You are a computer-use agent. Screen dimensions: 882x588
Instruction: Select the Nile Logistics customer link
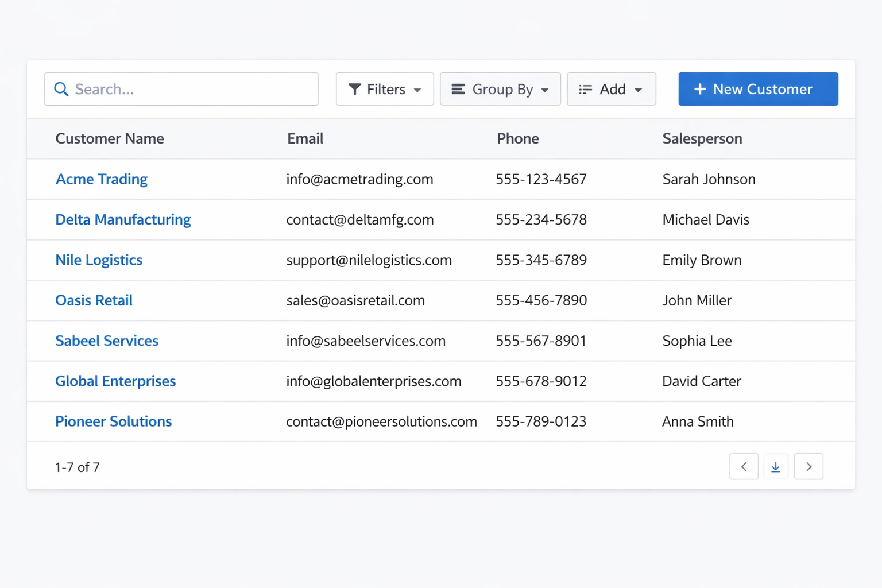pos(99,260)
